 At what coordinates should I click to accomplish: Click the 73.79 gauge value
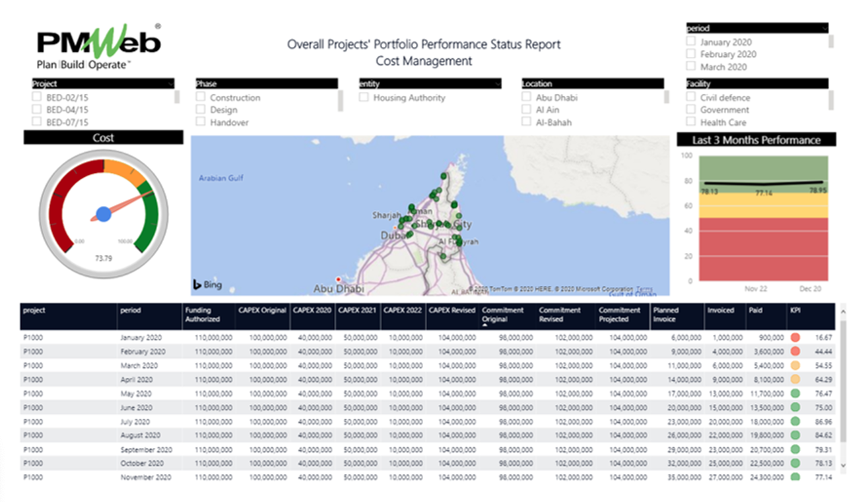104,258
